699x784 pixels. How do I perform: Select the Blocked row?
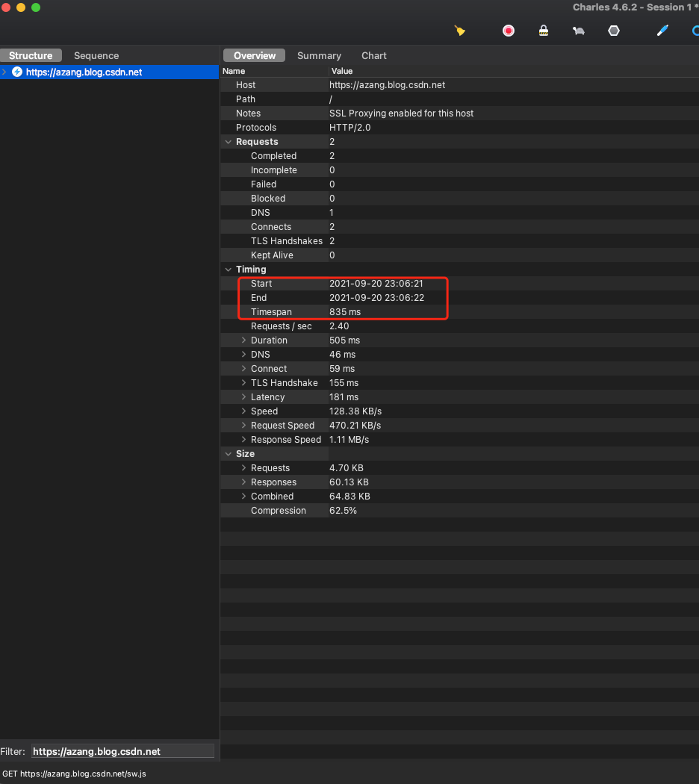(459, 199)
